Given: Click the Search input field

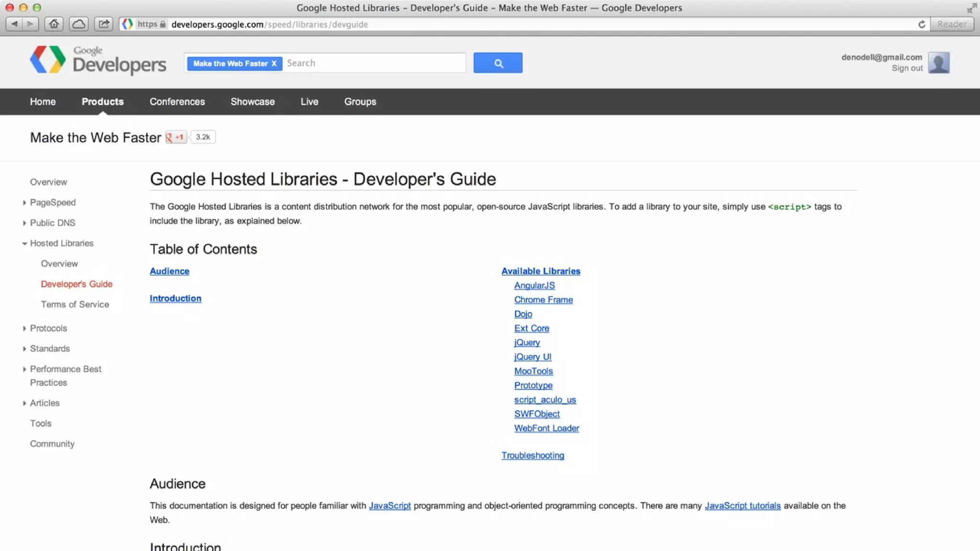Looking at the screenshot, I should [x=373, y=63].
